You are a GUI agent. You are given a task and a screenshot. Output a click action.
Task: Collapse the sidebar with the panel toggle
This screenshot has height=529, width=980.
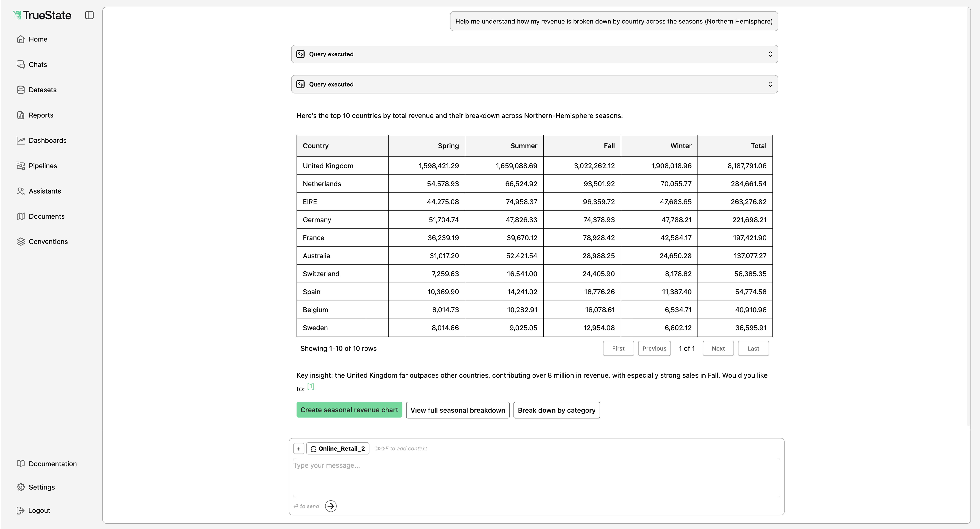(89, 15)
